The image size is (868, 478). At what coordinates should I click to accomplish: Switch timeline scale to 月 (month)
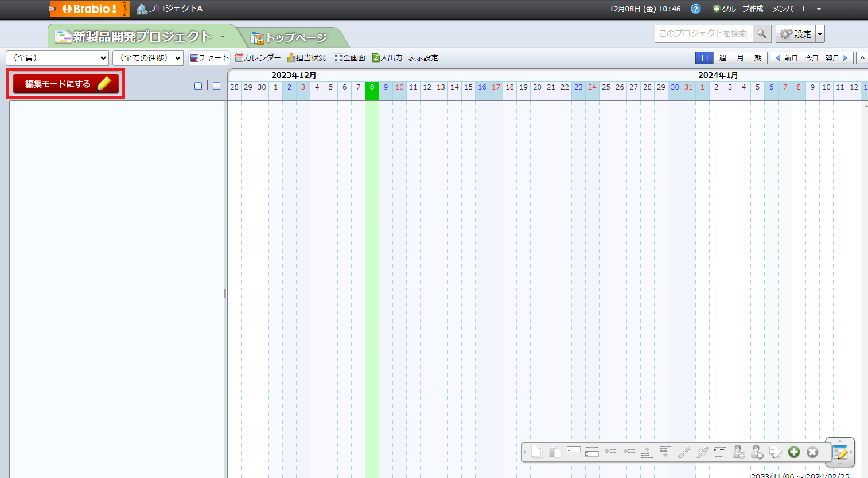740,58
